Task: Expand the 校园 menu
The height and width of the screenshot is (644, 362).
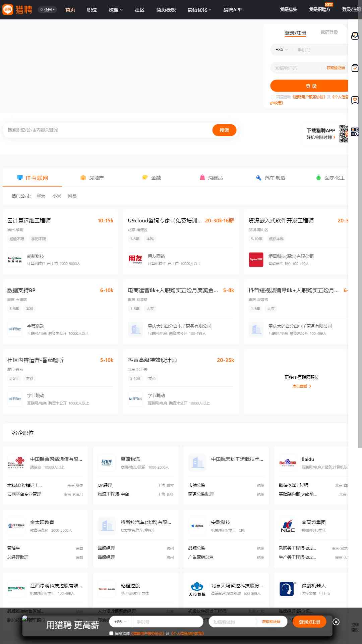Action: pyautogui.click(x=116, y=10)
